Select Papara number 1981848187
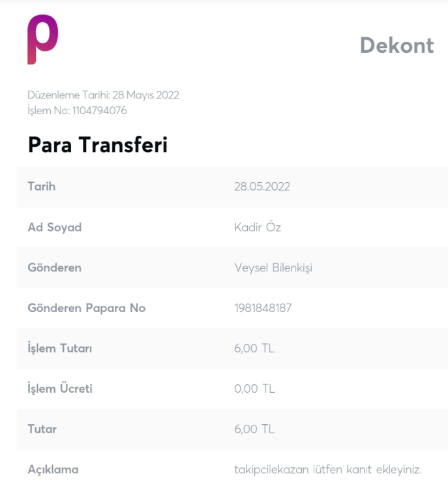This screenshot has width=448, height=494. click(x=263, y=308)
